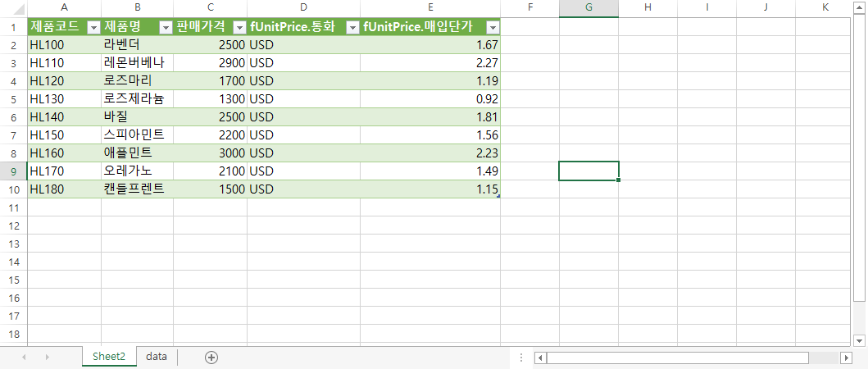This screenshot has width=868, height=369.
Task: Click cell containing HL130
Action: 64,98
